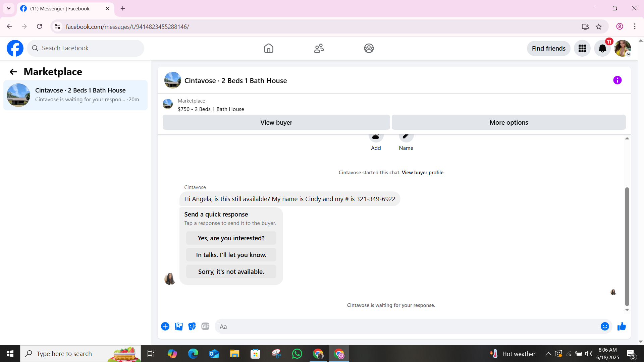Open Task View on taskbar
644x362 pixels.
coord(151,354)
